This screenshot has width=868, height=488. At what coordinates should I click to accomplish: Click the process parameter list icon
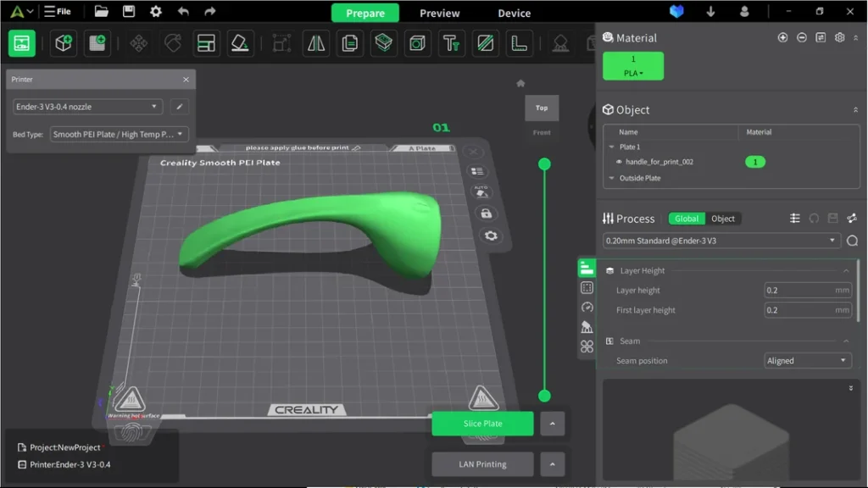[795, 219]
